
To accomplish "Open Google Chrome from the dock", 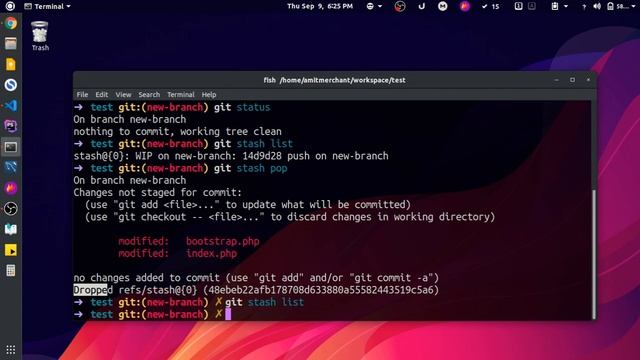I will tap(11, 23).
